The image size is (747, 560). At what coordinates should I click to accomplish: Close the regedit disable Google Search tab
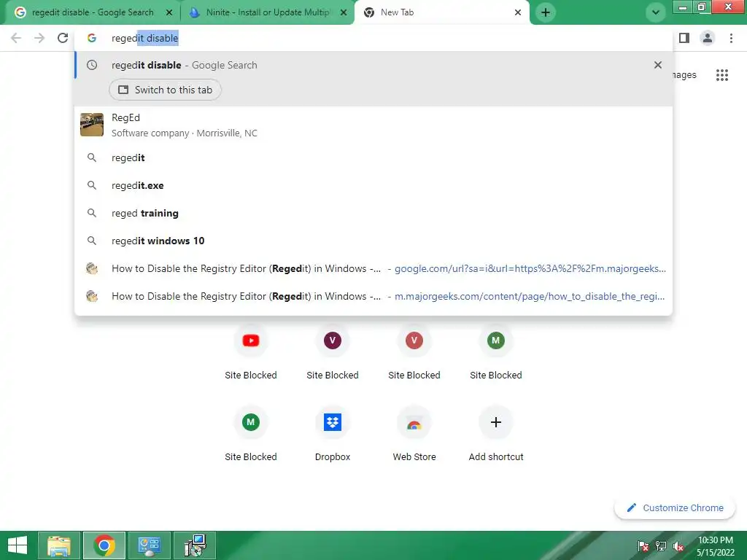[x=169, y=12]
